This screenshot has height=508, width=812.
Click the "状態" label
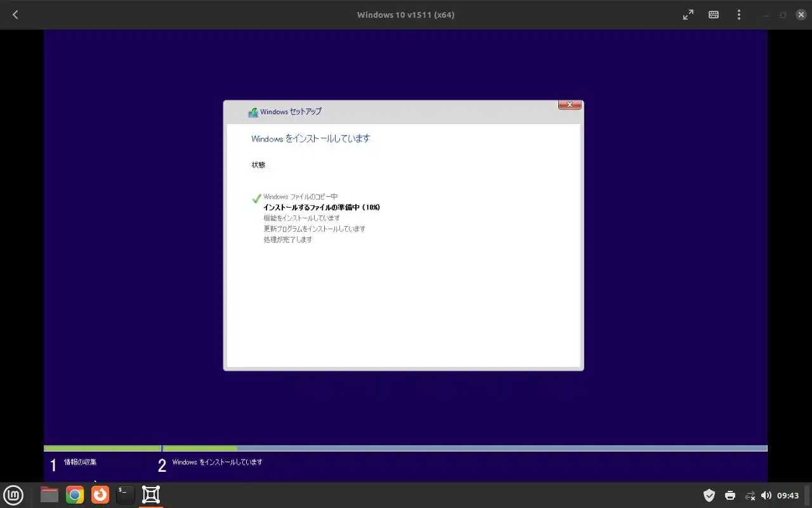(x=258, y=165)
